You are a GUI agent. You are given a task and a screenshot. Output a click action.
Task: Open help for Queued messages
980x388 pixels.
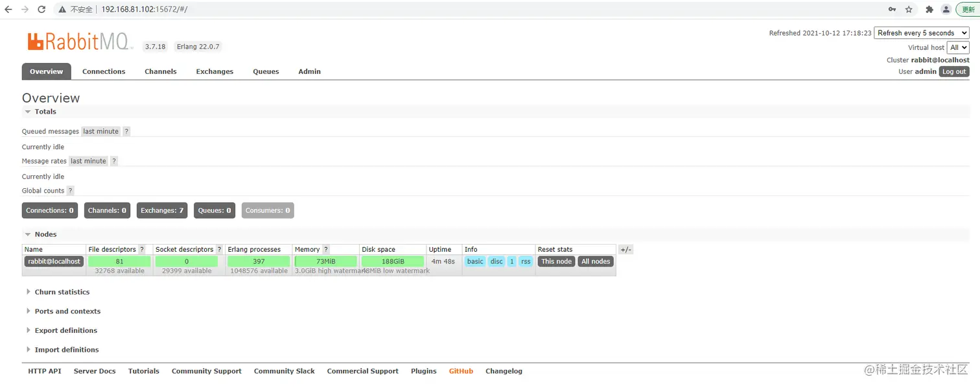pyautogui.click(x=126, y=131)
